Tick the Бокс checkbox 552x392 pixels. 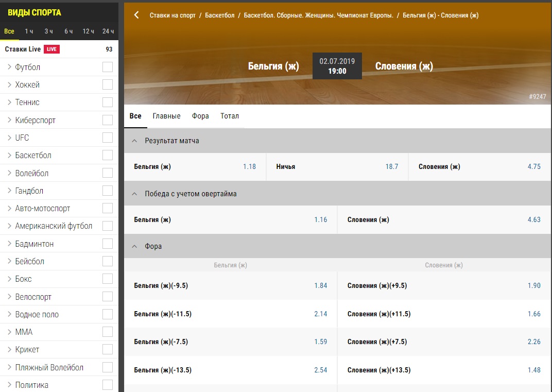[108, 279]
